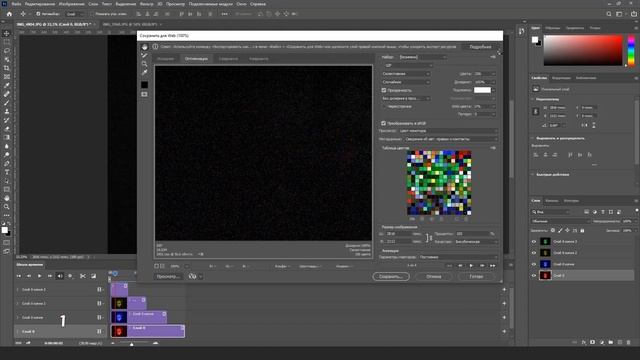Screen dimensions: 640x360
Task: Click the preview in browser icon
Action: click(193, 276)
